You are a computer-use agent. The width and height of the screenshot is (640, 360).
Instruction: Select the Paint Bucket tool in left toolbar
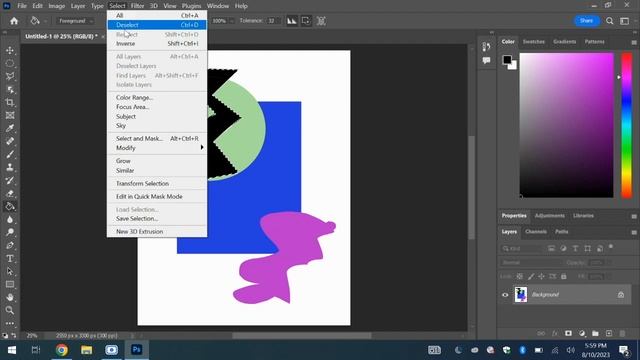point(10,207)
